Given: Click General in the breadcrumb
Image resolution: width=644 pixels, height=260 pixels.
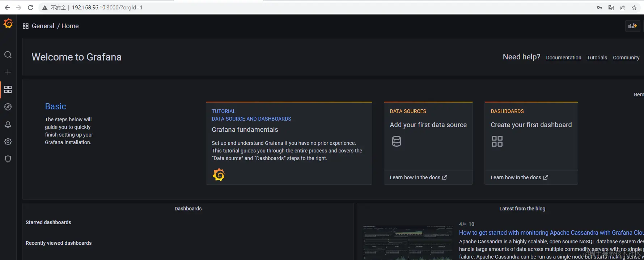Looking at the screenshot, I should (x=43, y=26).
